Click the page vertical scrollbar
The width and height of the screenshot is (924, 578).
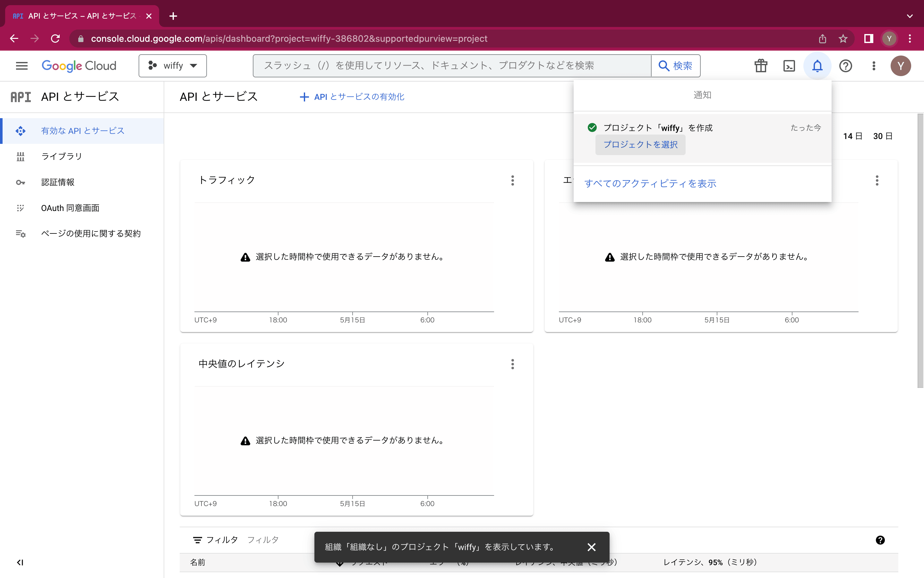[920, 250]
